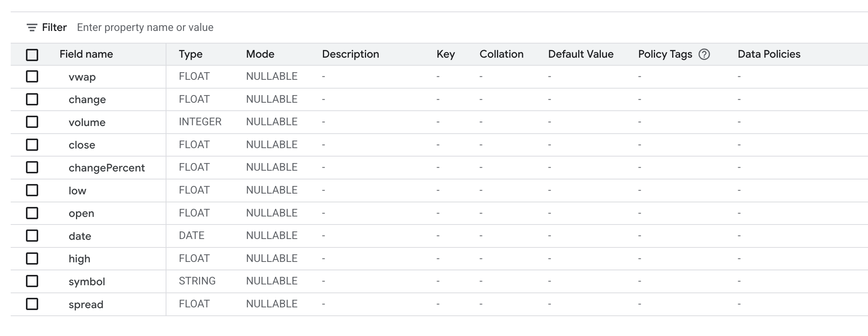Toggle the symbol field checkbox
868x336 pixels.
[x=32, y=281]
